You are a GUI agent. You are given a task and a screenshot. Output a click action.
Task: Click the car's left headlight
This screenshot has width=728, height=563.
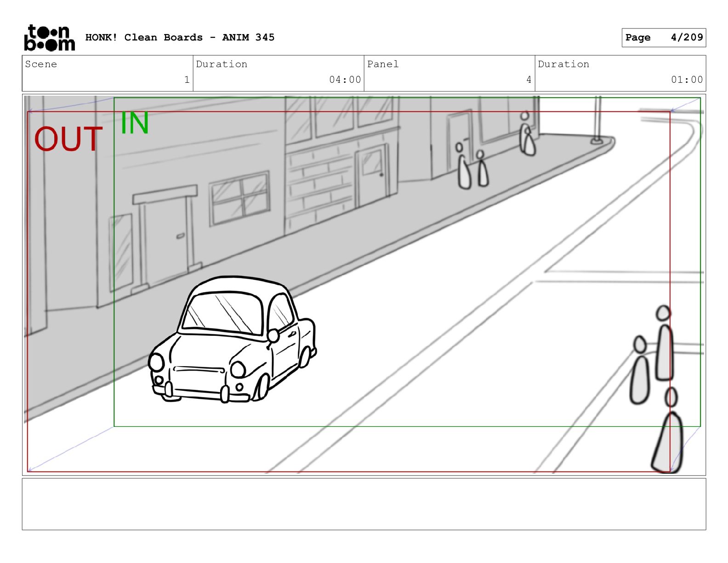[x=156, y=362]
